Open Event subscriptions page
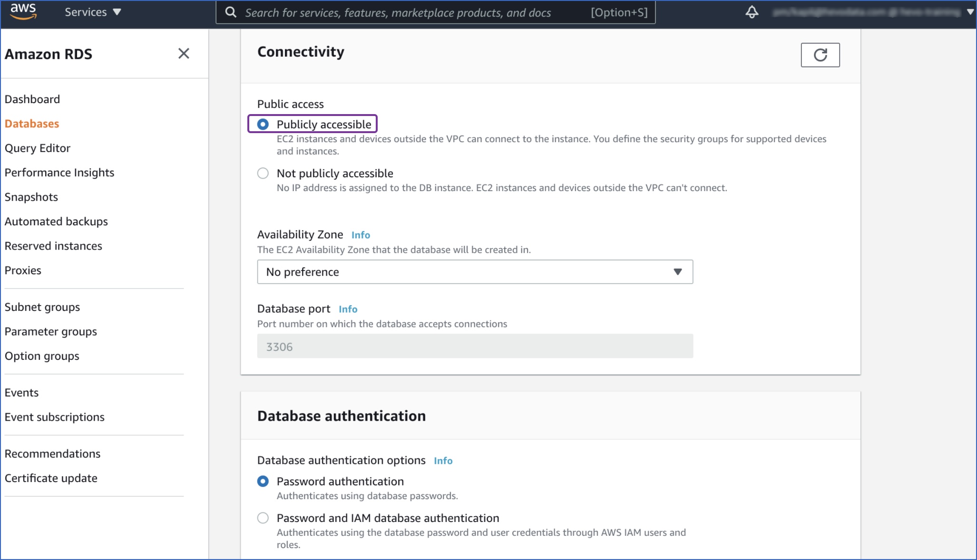 click(x=54, y=416)
